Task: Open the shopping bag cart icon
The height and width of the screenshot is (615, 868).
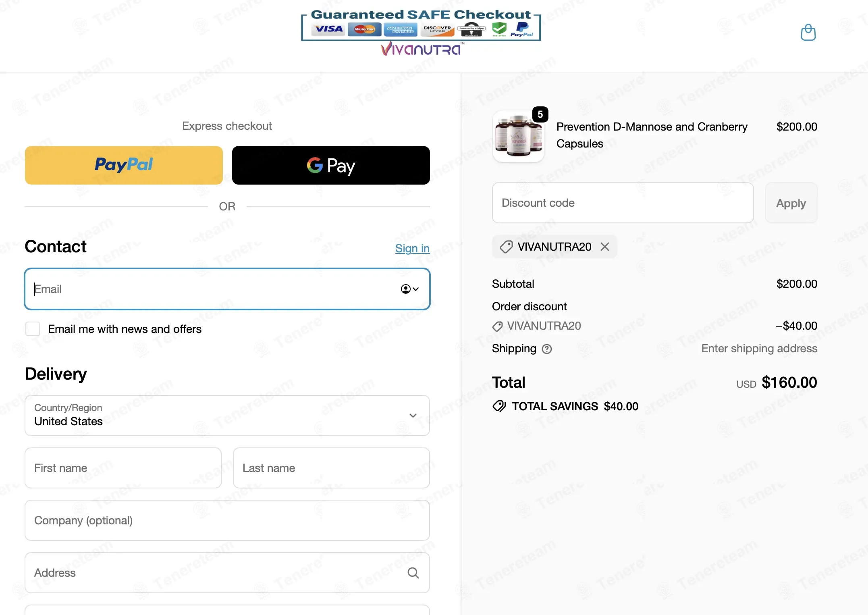Action: coord(808,32)
